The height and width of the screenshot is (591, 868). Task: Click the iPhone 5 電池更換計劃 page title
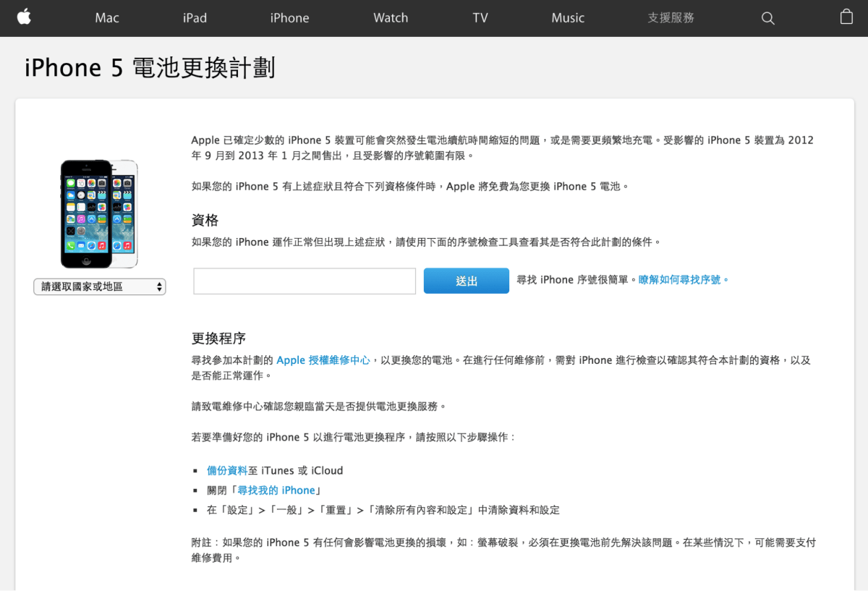click(x=150, y=67)
